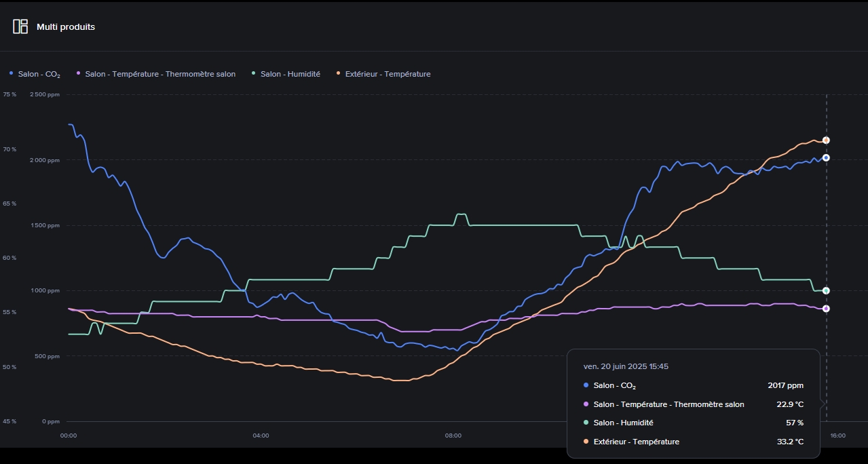Click the Multi produits layout icon
The height and width of the screenshot is (464, 868).
point(20,26)
